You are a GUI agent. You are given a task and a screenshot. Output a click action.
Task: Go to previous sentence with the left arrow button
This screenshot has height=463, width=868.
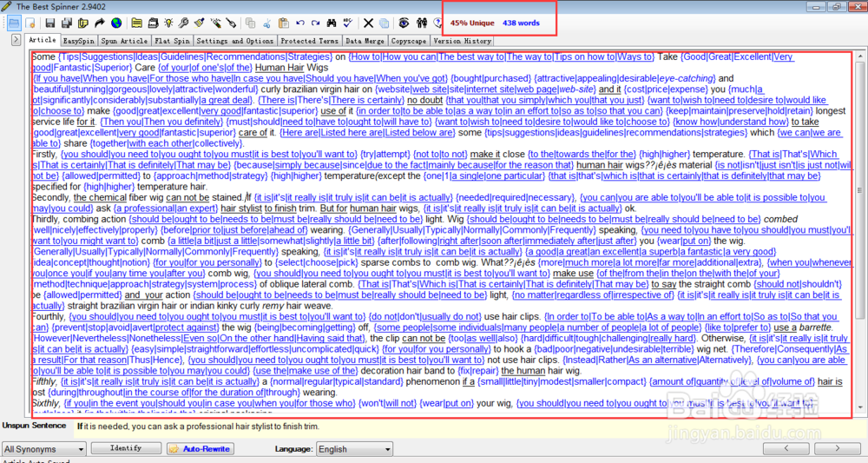pyautogui.click(x=786, y=448)
